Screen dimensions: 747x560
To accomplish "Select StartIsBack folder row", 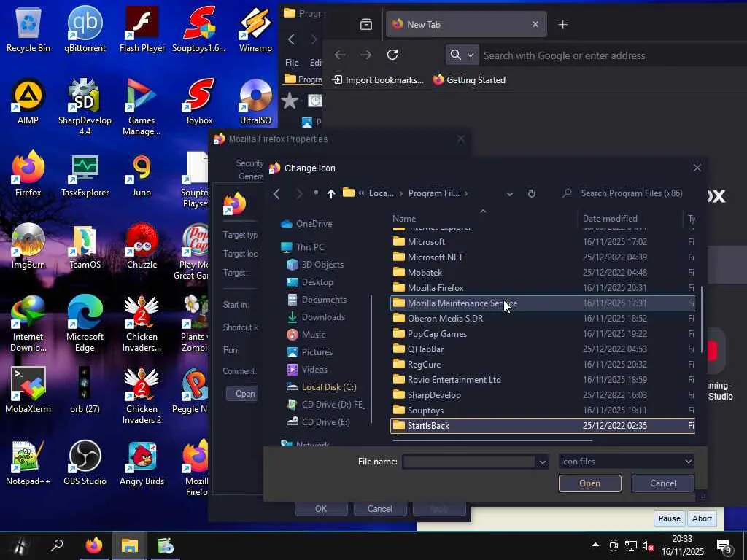I will [542, 426].
